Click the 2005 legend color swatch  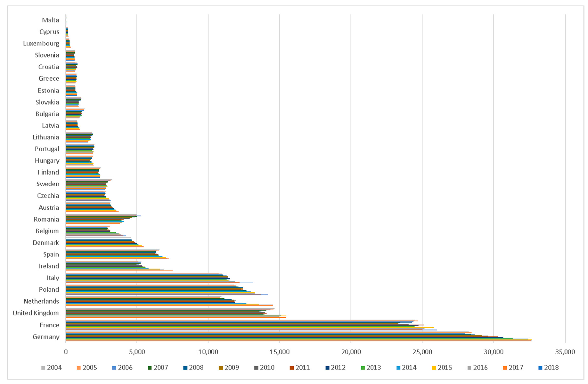(79, 368)
